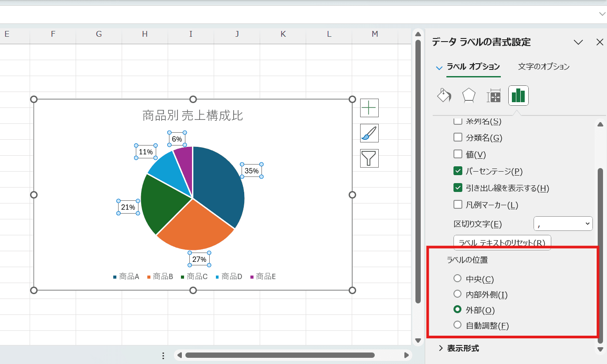607x364 pixels.
Task: Open the Fill & Line paint bucket icon
Action: [444, 96]
